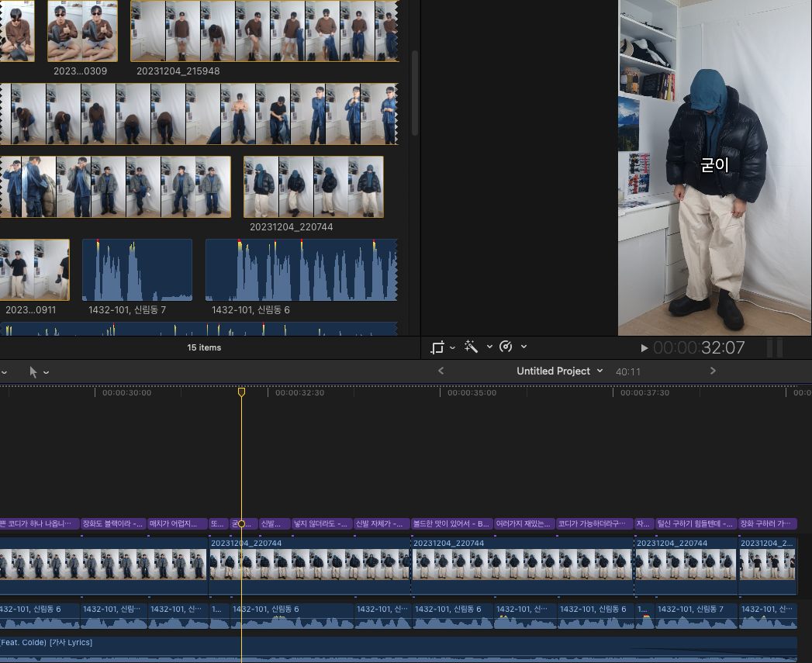Click the viewer timecode 00:00:32:07
The height and width of the screenshot is (663, 812).
pos(699,347)
